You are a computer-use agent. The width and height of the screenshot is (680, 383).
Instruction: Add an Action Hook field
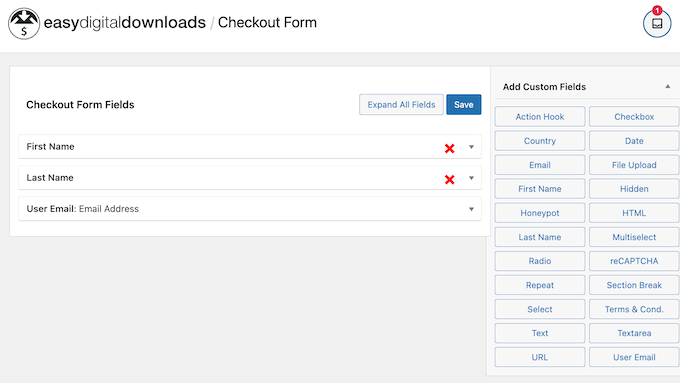[x=540, y=117]
